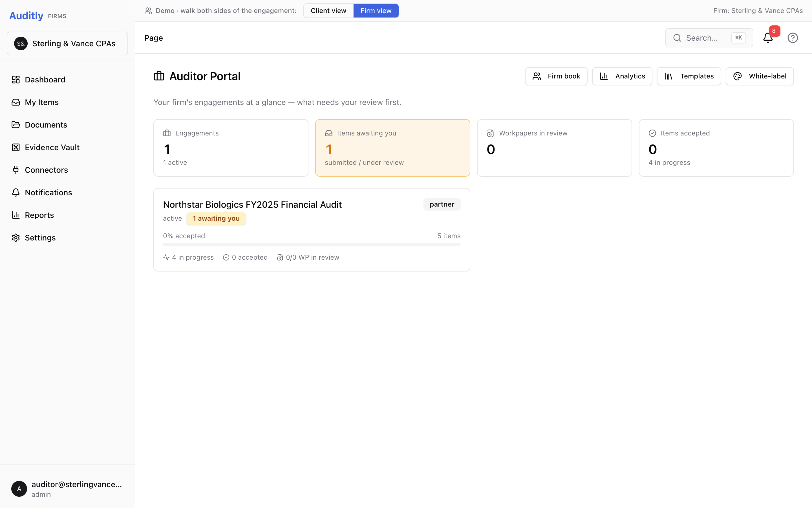Viewport: 812px width, 508px height.
Task: Click the Reports bar chart icon
Action: tap(16, 215)
